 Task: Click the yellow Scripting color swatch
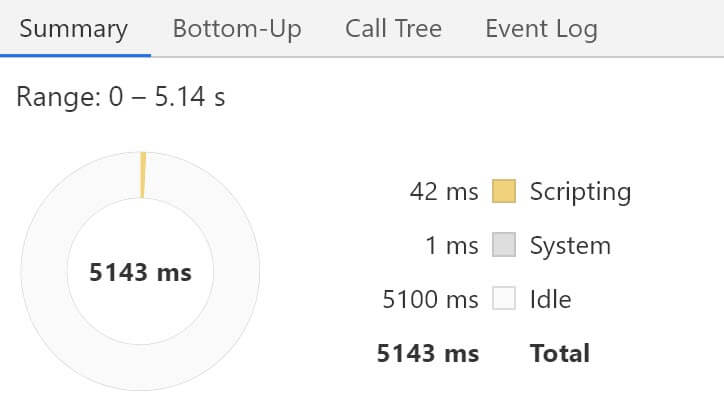(504, 191)
